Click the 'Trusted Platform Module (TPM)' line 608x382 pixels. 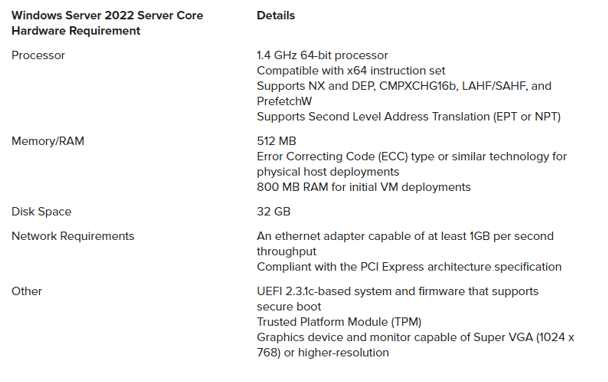(339, 322)
